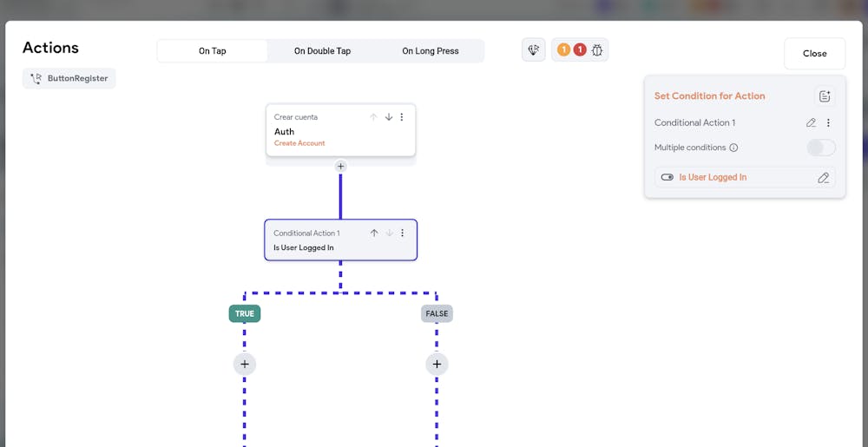This screenshot has height=447, width=868.
Task: Click the Multiple conditions info icon
Action: pyautogui.click(x=733, y=148)
